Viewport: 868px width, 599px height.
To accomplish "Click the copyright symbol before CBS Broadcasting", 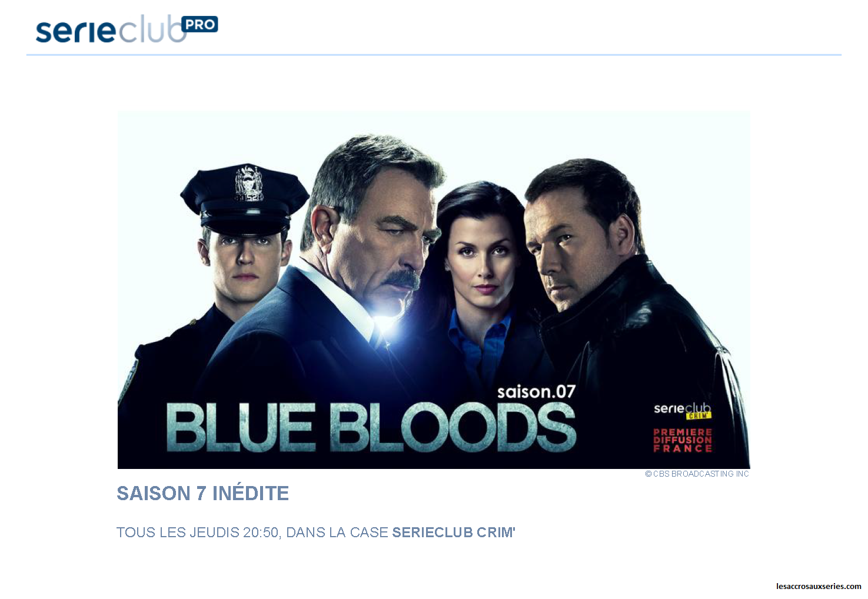I will [648, 474].
